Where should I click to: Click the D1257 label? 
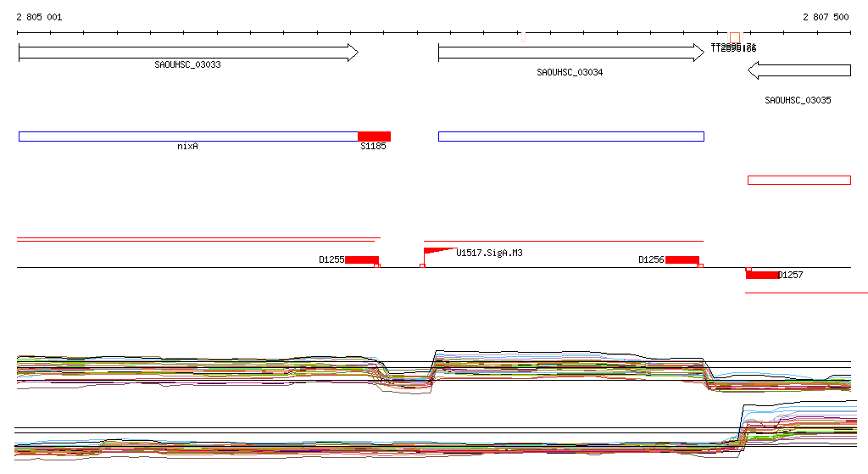791,275
